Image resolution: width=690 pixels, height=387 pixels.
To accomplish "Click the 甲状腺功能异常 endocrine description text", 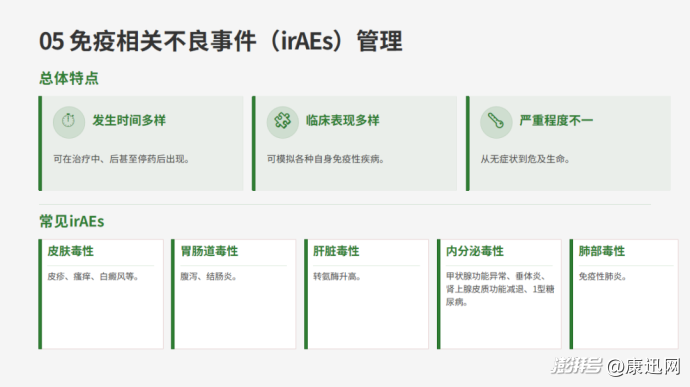I will pyautogui.click(x=500, y=289).
